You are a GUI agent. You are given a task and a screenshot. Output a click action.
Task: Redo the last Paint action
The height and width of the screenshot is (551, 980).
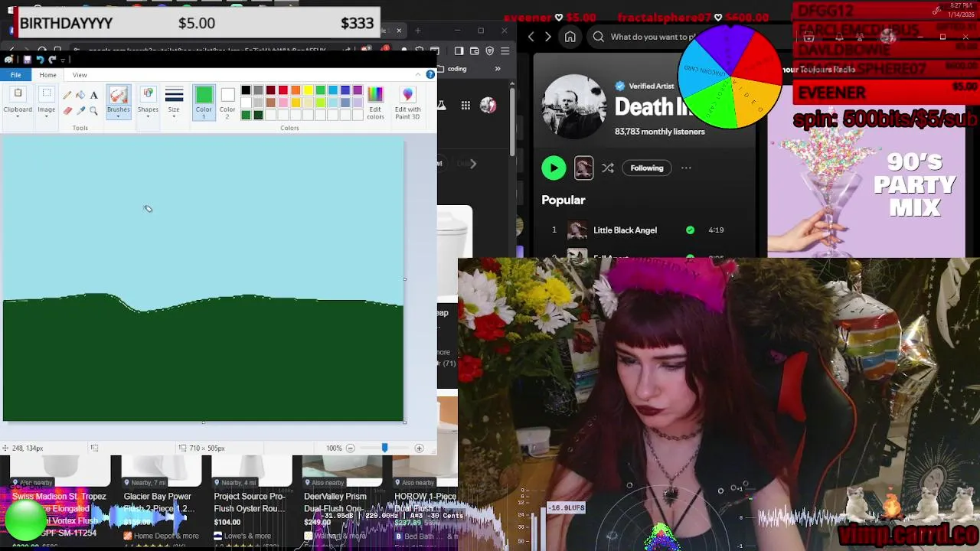[53, 60]
